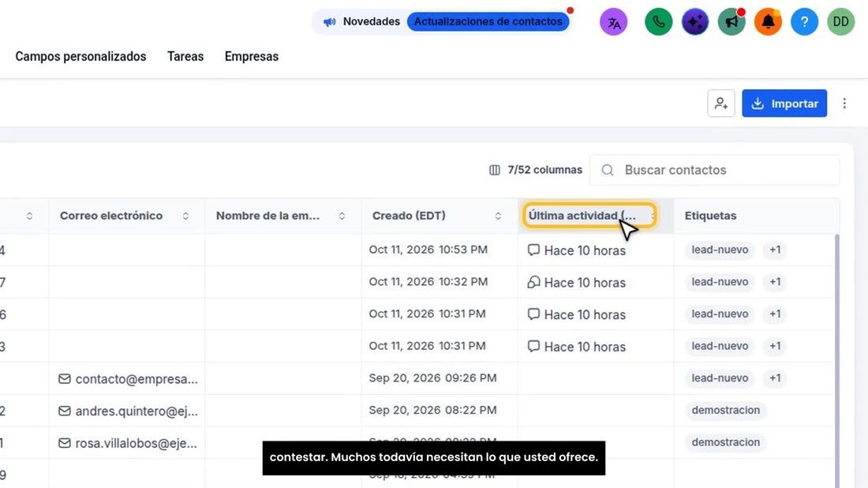Open the DD user avatar menu
The image size is (868, 488).
coord(841,22)
